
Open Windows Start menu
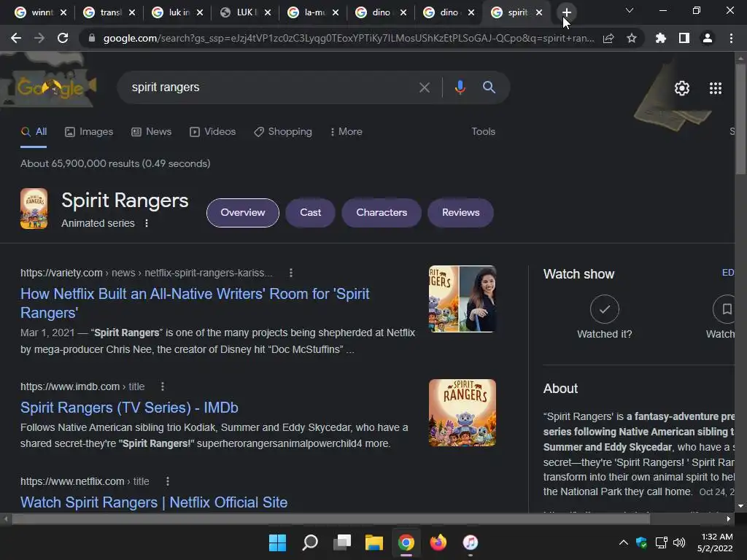click(x=277, y=542)
